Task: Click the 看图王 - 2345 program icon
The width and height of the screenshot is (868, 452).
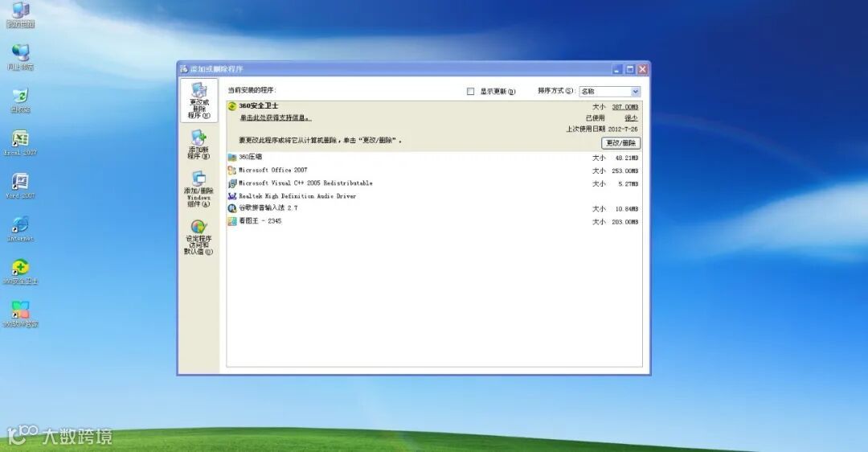Action: coord(232,221)
